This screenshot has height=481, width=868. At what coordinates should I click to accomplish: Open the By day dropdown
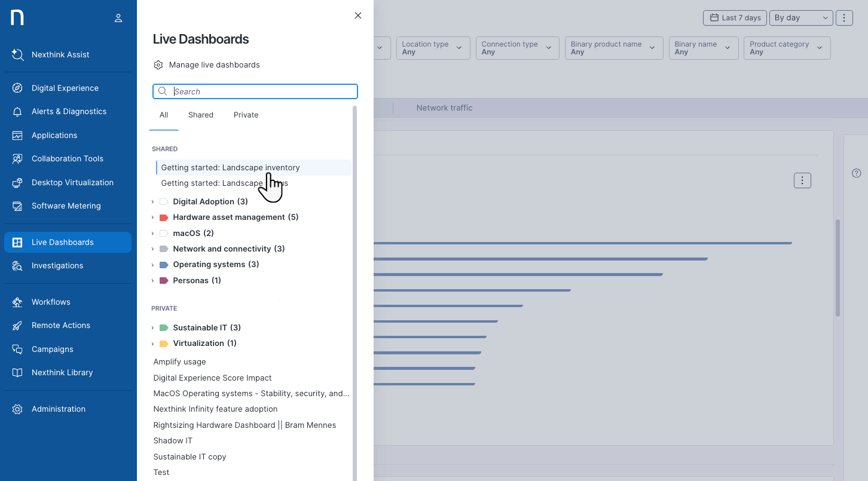[x=800, y=18]
